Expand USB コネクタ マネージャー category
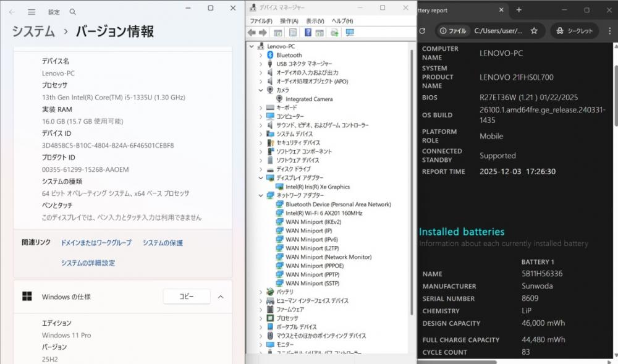 coord(261,64)
